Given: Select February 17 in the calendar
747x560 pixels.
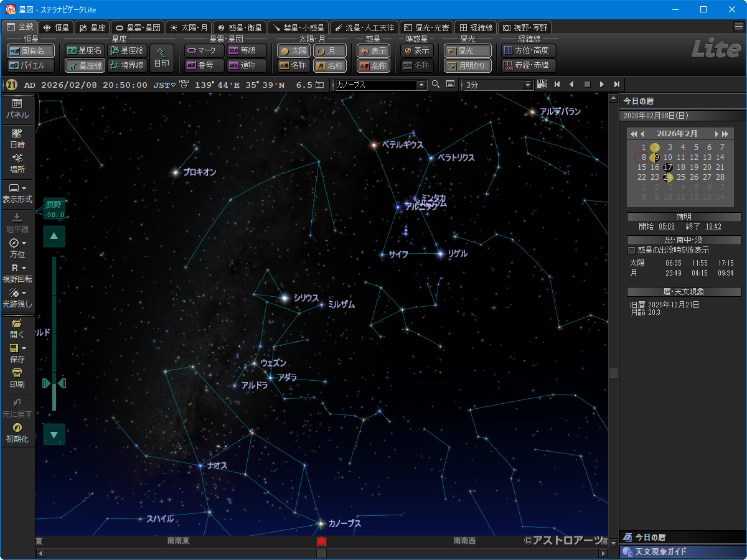Looking at the screenshot, I should click(x=667, y=167).
